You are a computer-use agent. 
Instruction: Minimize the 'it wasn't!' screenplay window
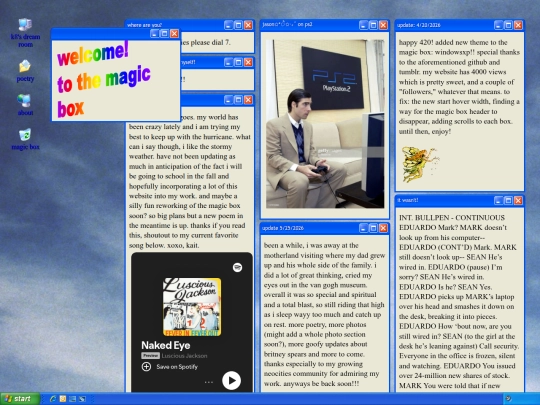pyautogui.click(x=498, y=200)
